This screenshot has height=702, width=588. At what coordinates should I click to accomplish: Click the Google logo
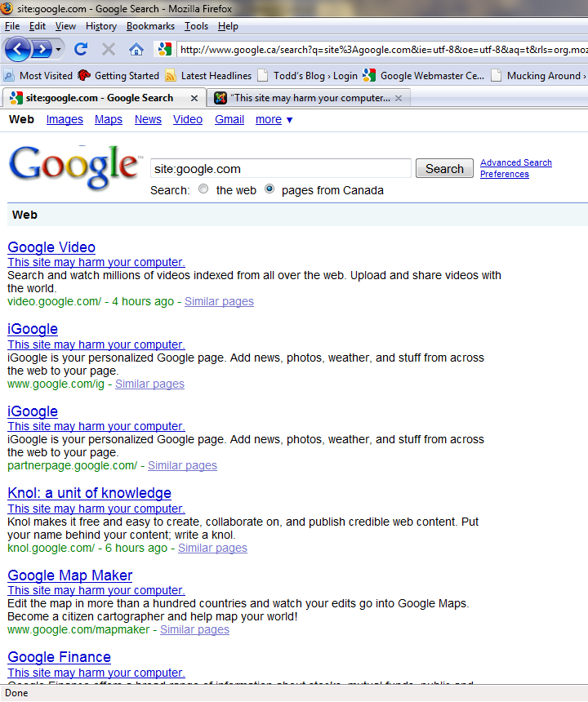(73, 167)
